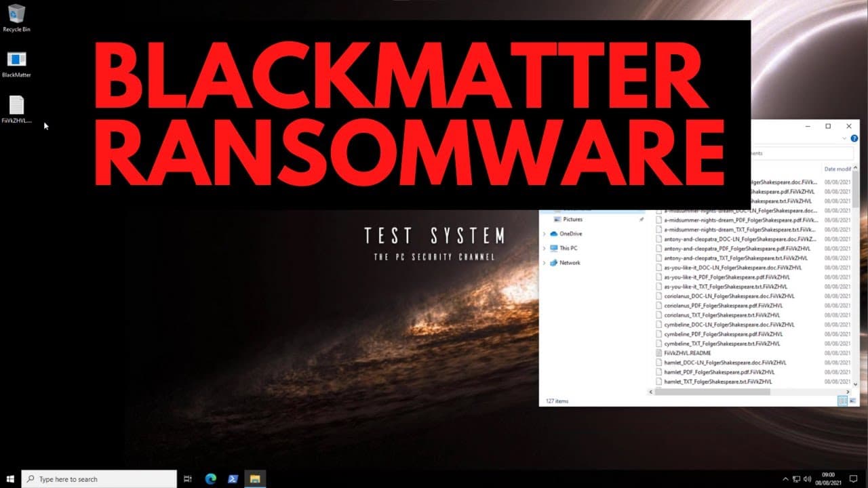Show hidden system tray icons
The image size is (868, 488).
click(x=786, y=479)
